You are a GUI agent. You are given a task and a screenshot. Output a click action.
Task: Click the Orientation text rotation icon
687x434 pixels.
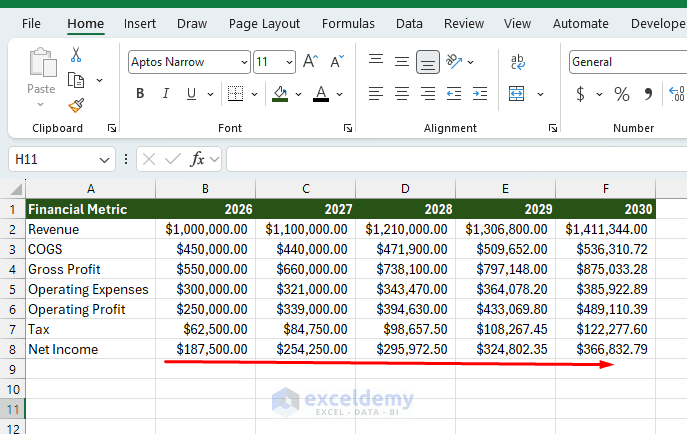pyautogui.click(x=454, y=61)
